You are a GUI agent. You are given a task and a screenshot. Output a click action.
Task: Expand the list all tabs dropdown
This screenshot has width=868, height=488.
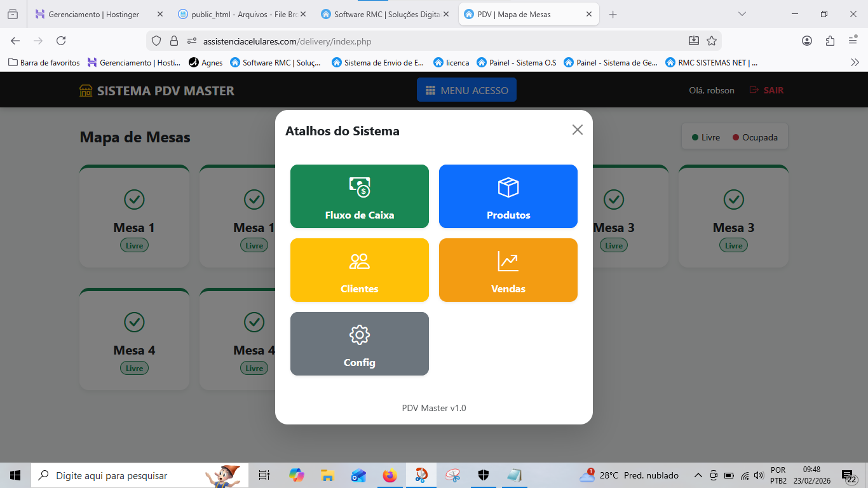(742, 14)
